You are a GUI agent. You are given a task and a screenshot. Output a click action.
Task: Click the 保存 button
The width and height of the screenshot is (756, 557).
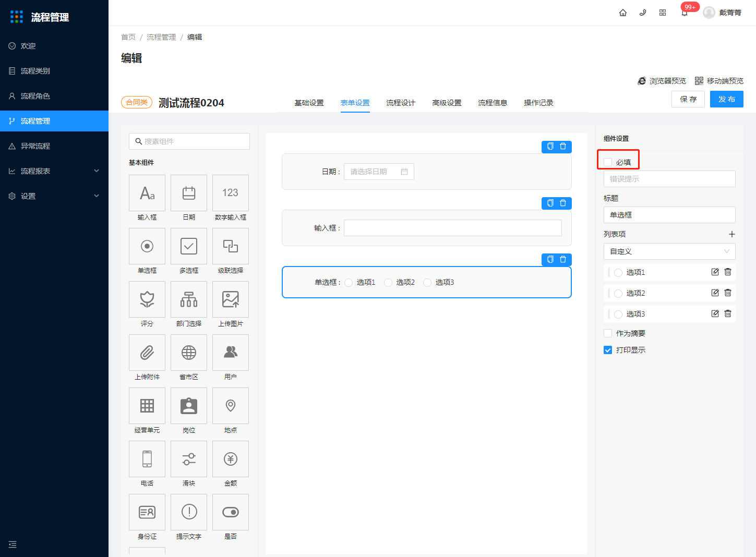point(688,99)
